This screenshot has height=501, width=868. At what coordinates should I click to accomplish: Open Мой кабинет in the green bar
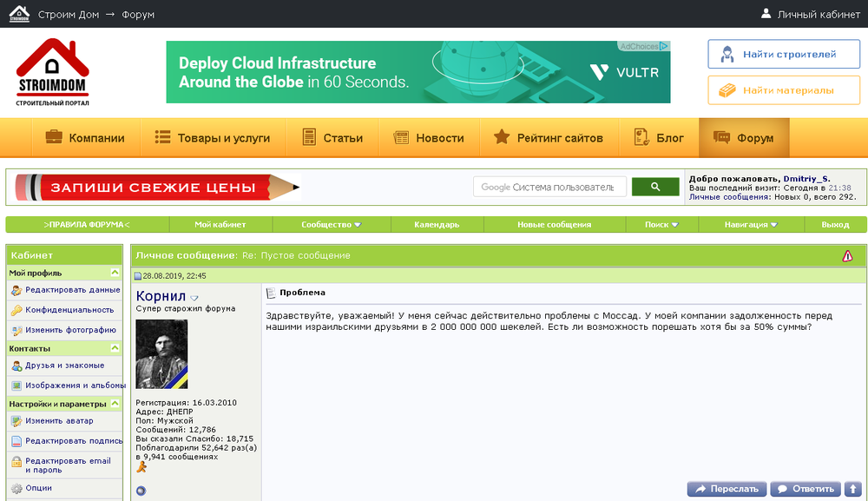point(220,225)
